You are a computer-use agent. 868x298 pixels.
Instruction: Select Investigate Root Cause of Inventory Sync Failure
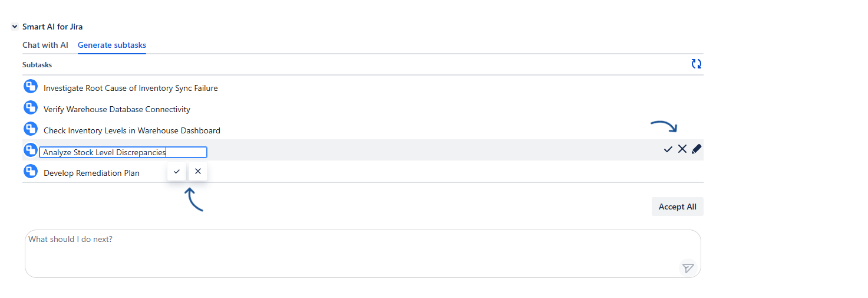[x=131, y=88]
